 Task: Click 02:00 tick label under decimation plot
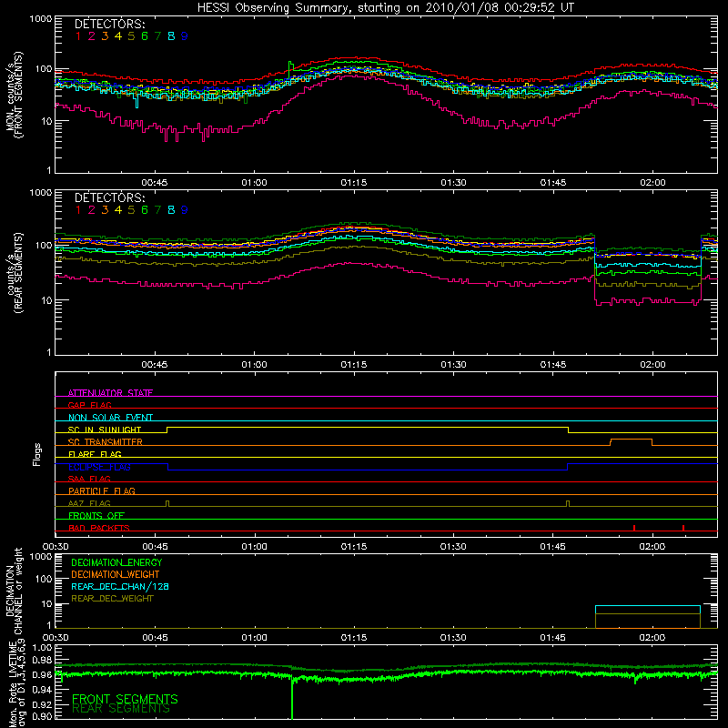pyautogui.click(x=652, y=638)
